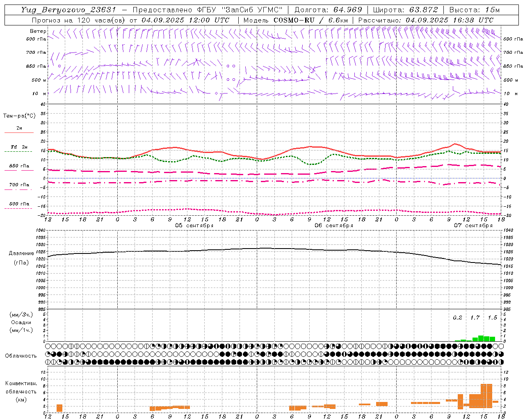Select the provider text ФГБУ "ЗапСиб УГМС"
The image size is (525, 420).
(x=240, y=10)
